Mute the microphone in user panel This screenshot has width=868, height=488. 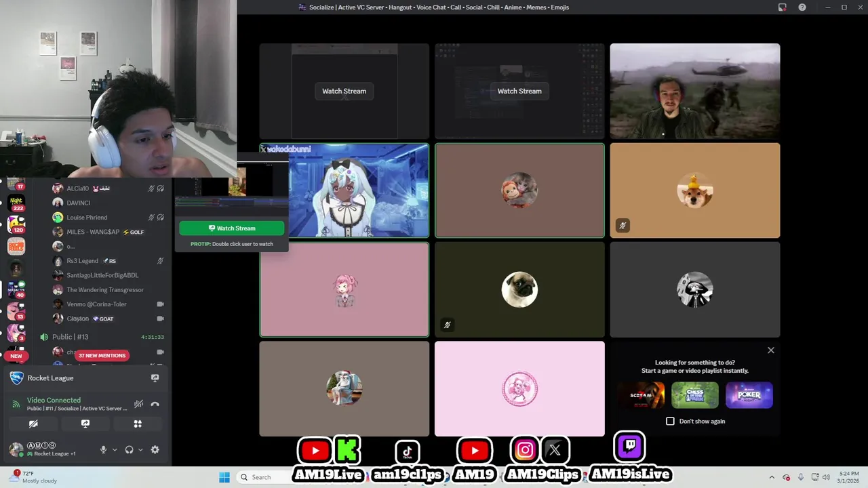(104, 449)
